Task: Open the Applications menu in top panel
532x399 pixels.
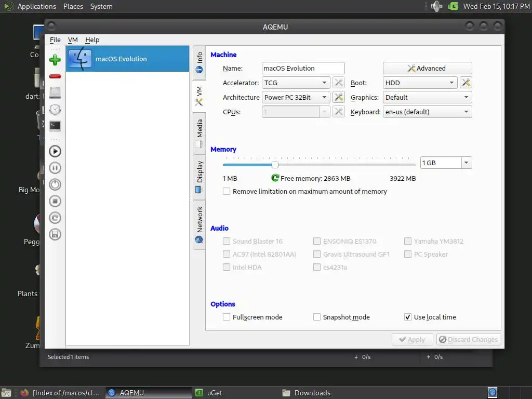Action: click(x=37, y=6)
